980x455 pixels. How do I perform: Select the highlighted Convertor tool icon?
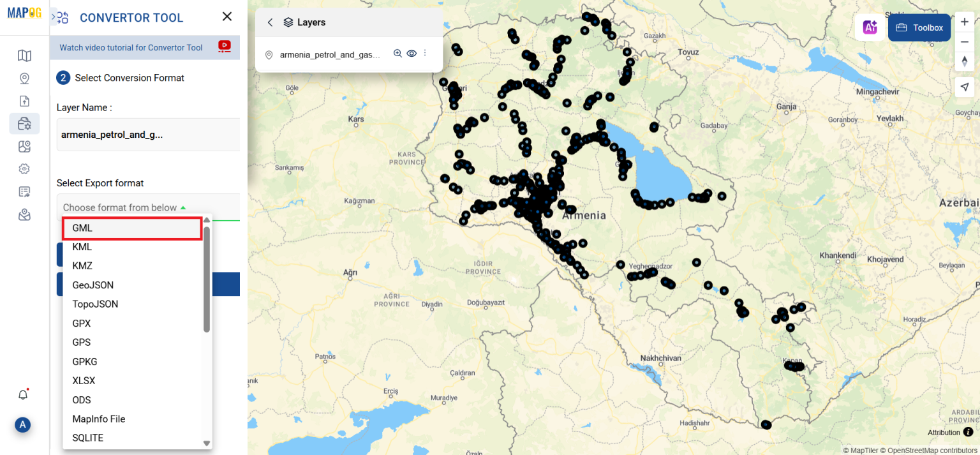[x=24, y=124]
